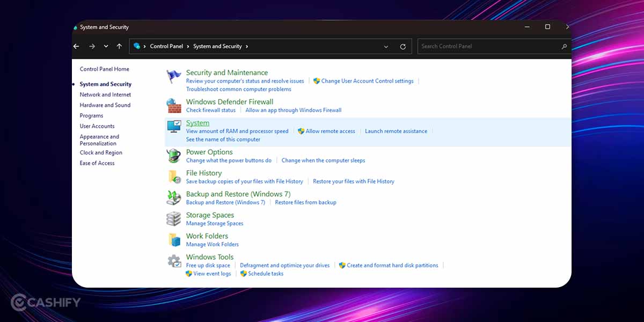Select the Work Folders icon
This screenshot has height=322, width=644.
[x=173, y=239]
